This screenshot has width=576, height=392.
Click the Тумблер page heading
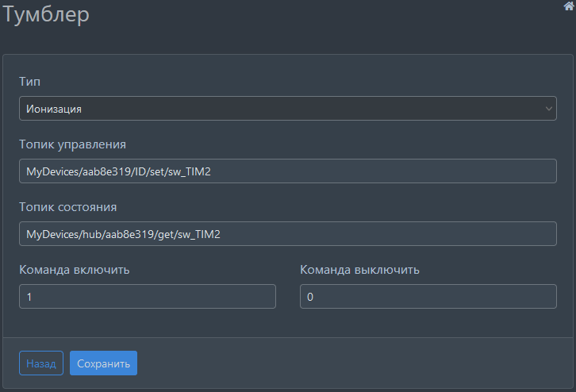tap(46, 15)
